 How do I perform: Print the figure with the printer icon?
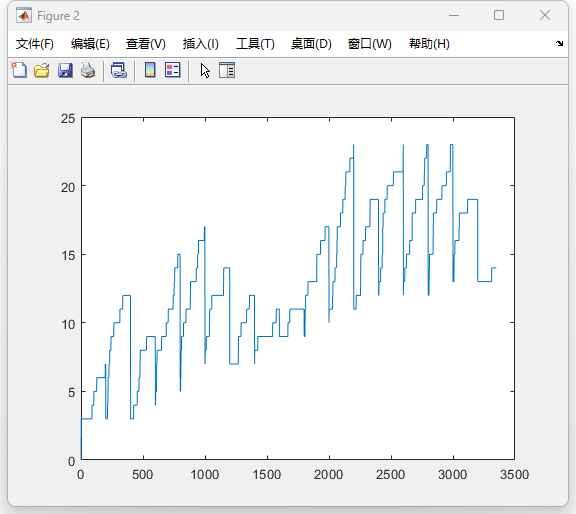pos(88,70)
